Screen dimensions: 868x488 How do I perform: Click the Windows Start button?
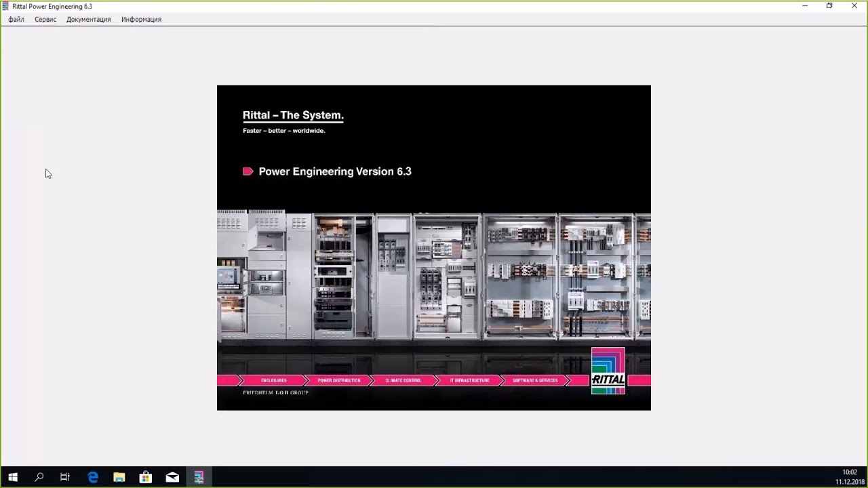tap(13, 477)
